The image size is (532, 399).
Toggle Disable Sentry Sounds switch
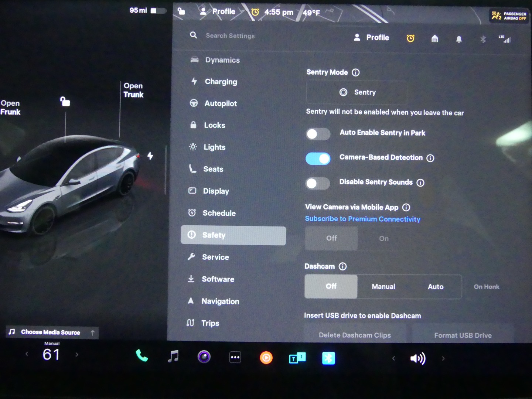[317, 183]
